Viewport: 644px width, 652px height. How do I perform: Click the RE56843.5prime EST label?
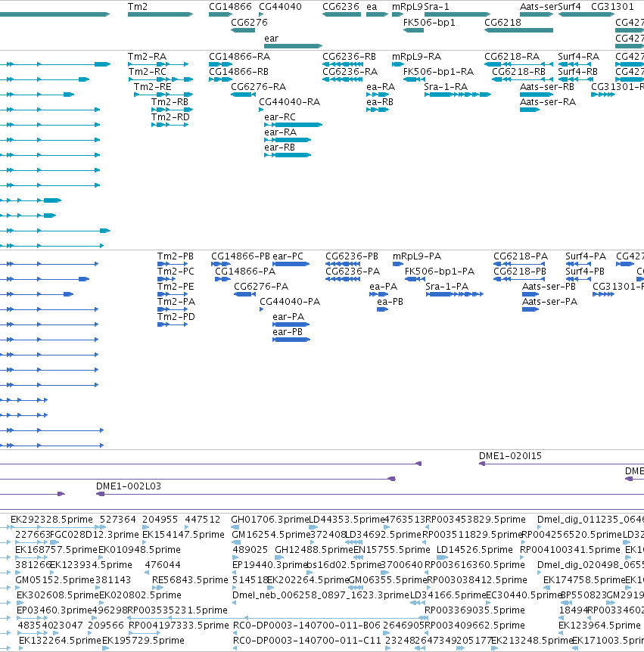click(x=190, y=580)
